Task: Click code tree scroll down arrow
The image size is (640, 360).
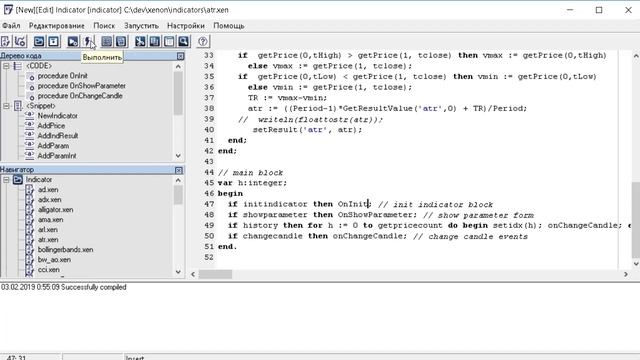Action: coord(178,156)
